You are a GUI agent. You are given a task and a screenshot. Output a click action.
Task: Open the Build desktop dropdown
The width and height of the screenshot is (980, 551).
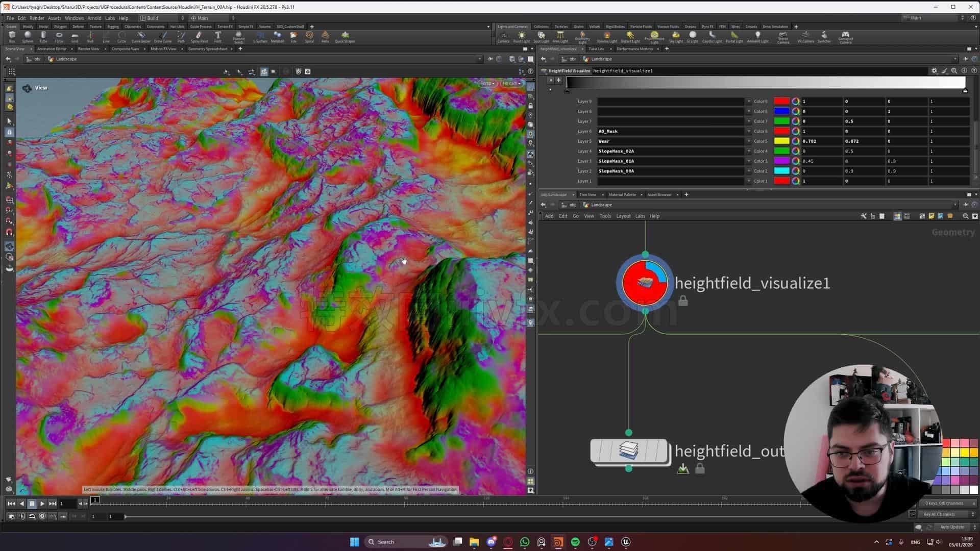[x=162, y=18]
